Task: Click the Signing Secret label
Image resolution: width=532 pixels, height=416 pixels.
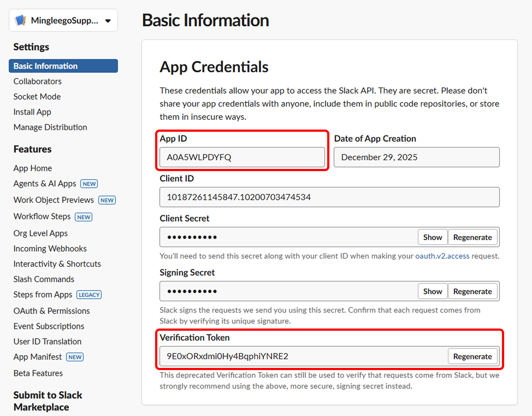Action: point(187,273)
